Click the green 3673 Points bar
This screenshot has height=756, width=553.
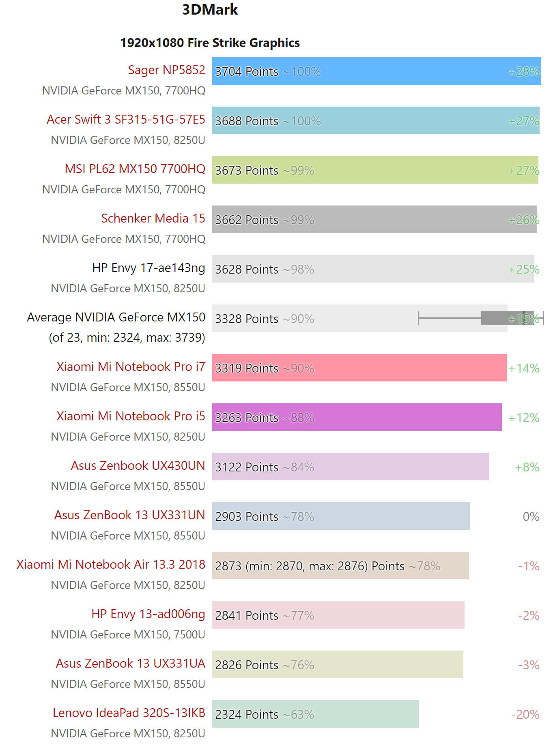(375, 170)
